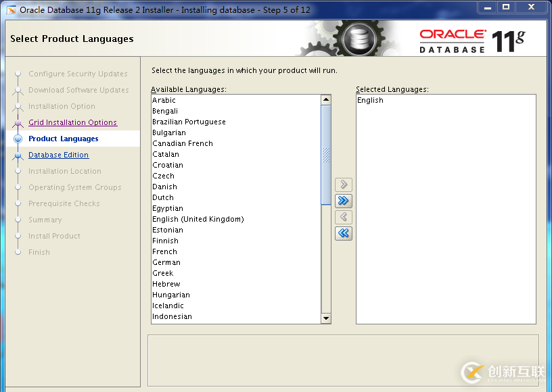Click the installer icon in the title bar
This screenshot has width=552, height=392.
point(11,10)
